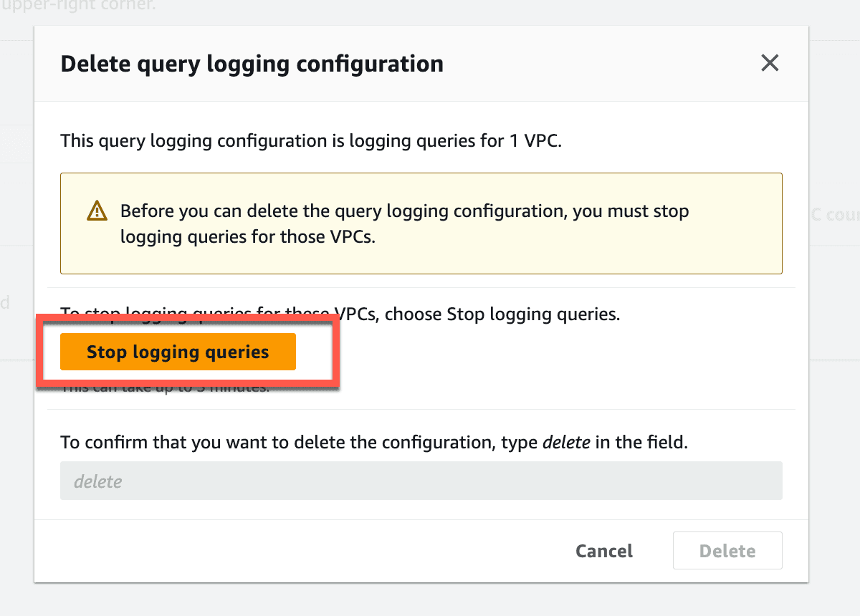Viewport: 860px width, 616px height.
Task: Click the 'can take up to' minutes note
Action: 165,388
